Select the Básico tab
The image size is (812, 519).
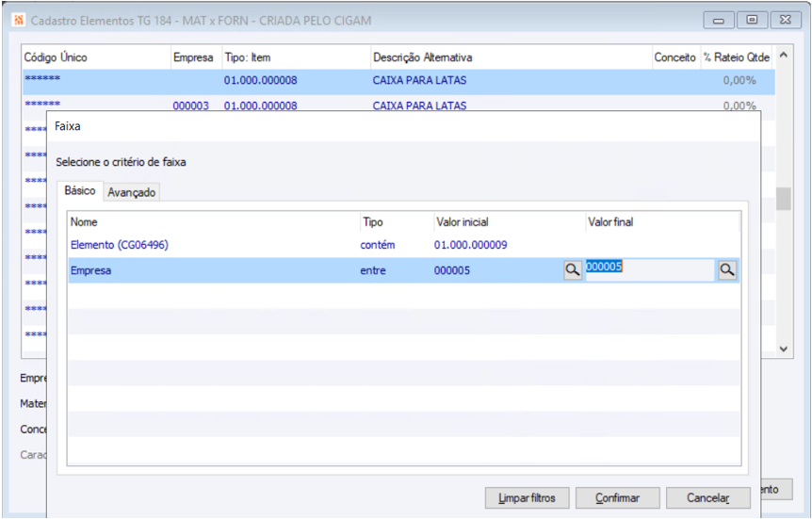pos(80,190)
